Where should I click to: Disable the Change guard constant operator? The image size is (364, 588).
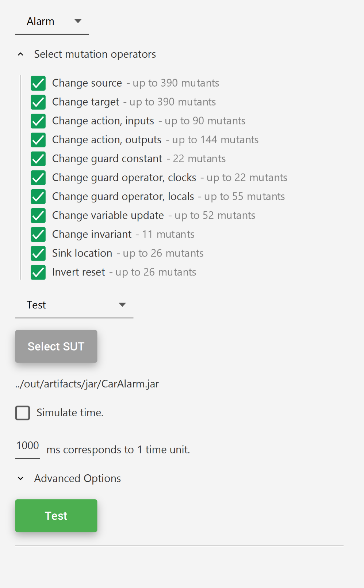[38, 159]
